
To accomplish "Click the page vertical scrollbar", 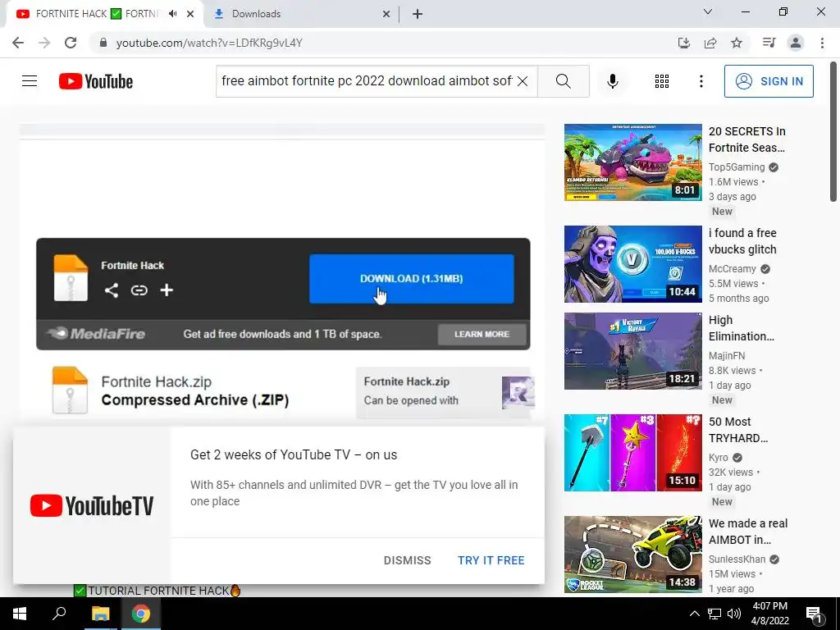I will pos(833,131).
